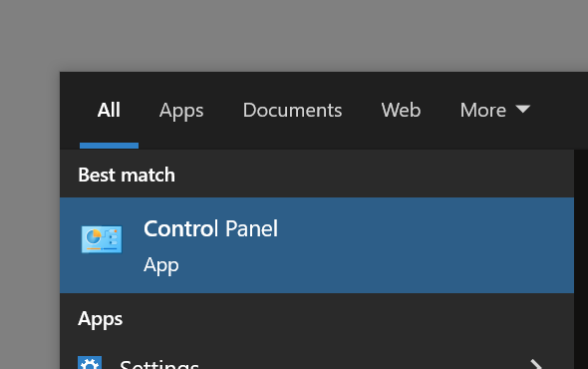The image size is (588, 369).
Task: Click the Control Panel title text
Action: point(210,228)
